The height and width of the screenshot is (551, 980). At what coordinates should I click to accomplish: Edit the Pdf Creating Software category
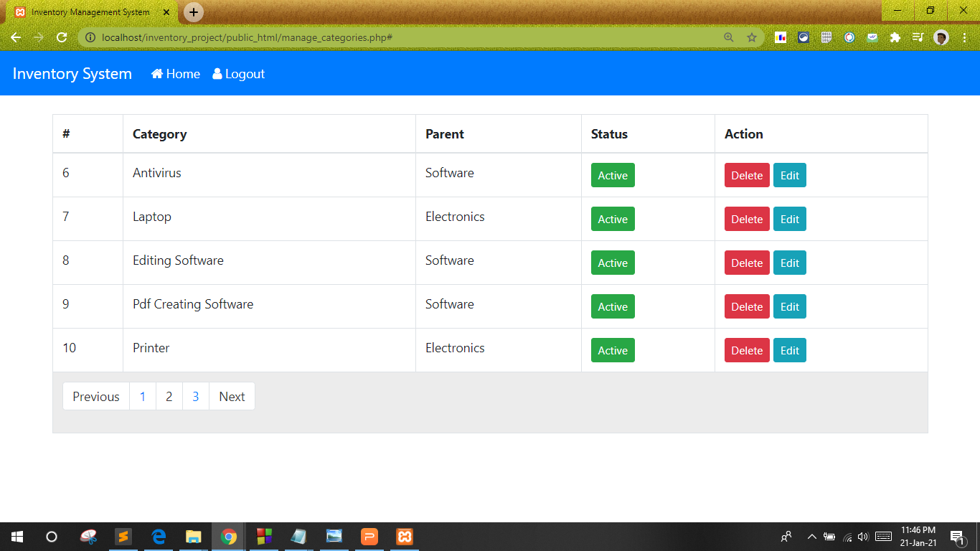(x=789, y=306)
